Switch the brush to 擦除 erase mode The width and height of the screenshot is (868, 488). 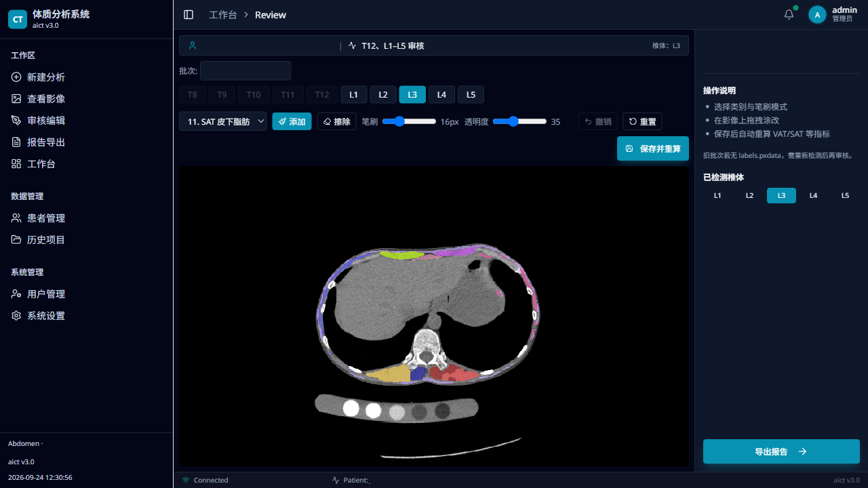click(x=336, y=121)
